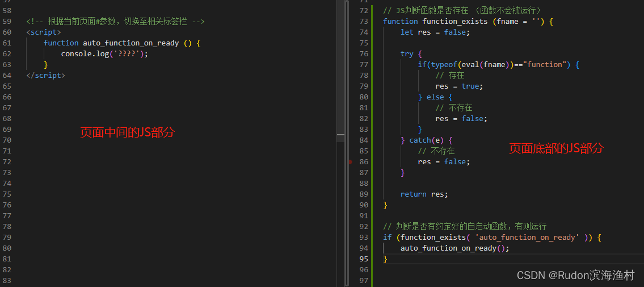Click 'res = false;' on line 82
Viewport: 644px width, 287px height.
(461, 118)
